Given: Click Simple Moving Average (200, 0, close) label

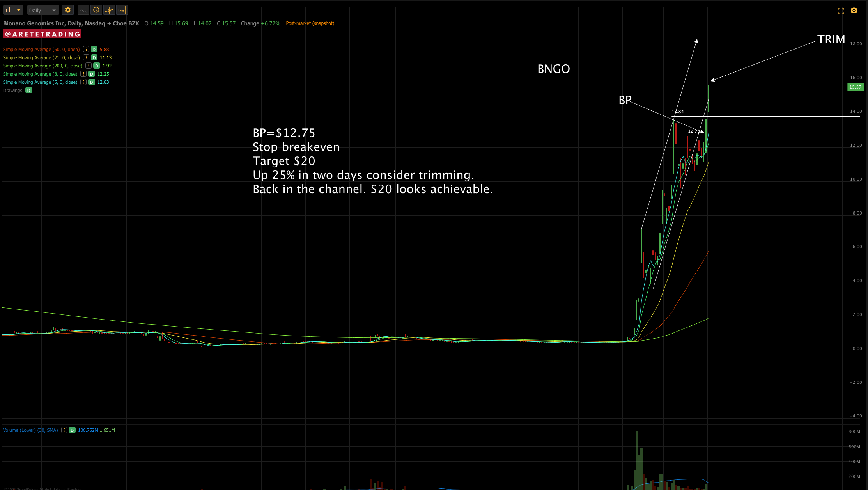Looking at the screenshot, I should pos(43,66).
